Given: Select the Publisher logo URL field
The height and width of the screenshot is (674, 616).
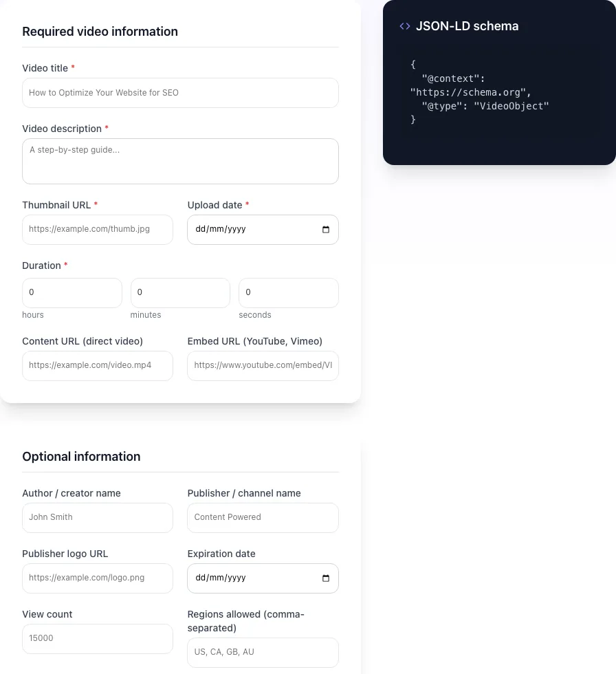Looking at the screenshot, I should pos(98,578).
